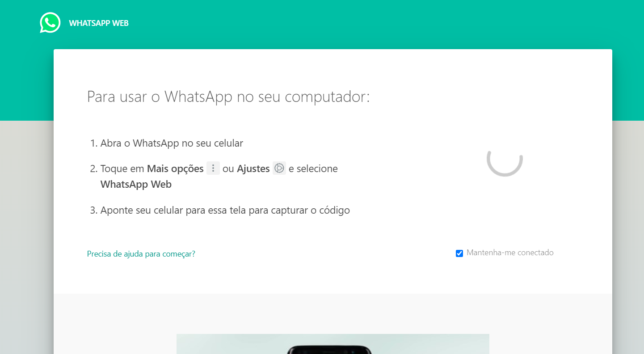
Task: Click the Ajustes gear icon
Action: [x=279, y=168]
